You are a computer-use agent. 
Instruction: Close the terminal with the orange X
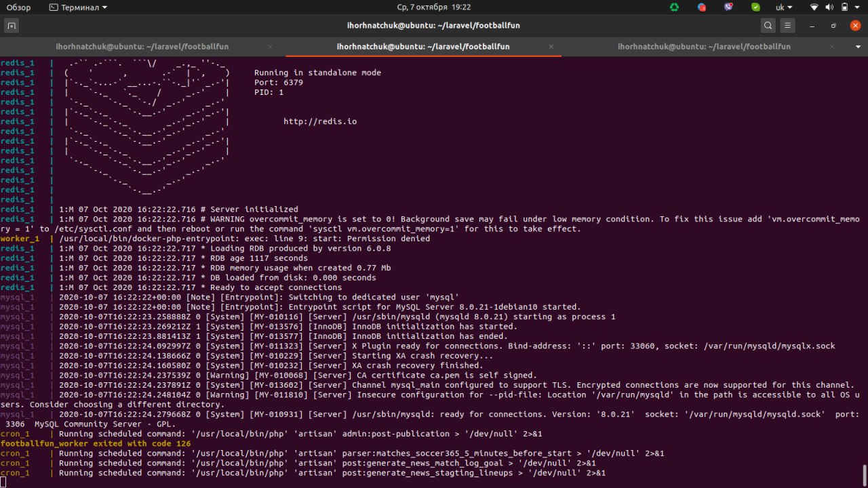(x=855, y=26)
